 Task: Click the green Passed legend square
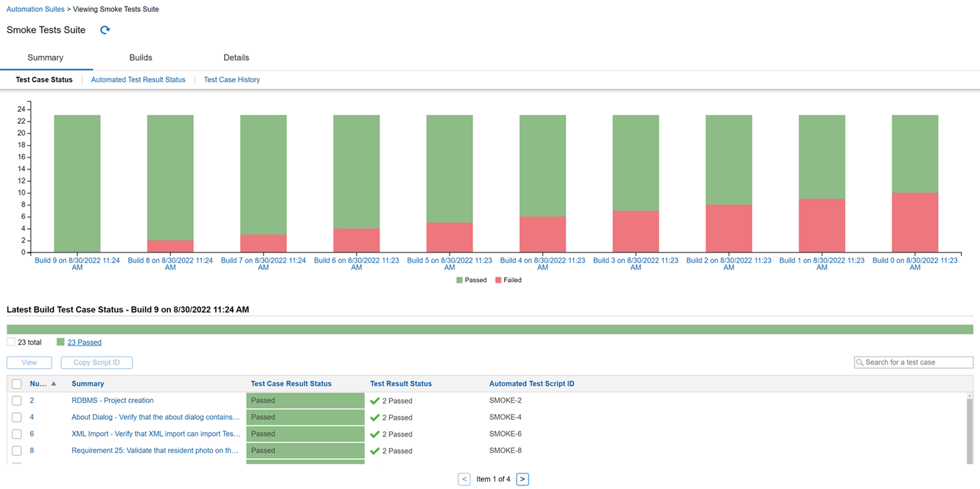459,280
